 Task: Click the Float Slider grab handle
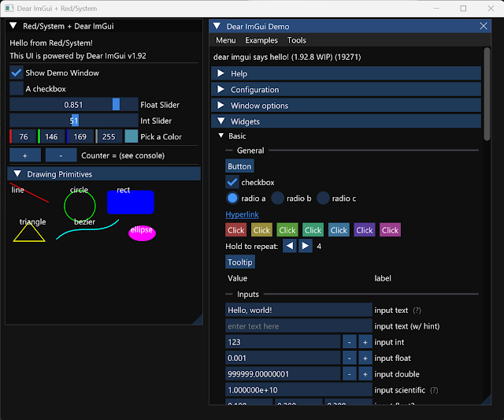[x=116, y=105]
